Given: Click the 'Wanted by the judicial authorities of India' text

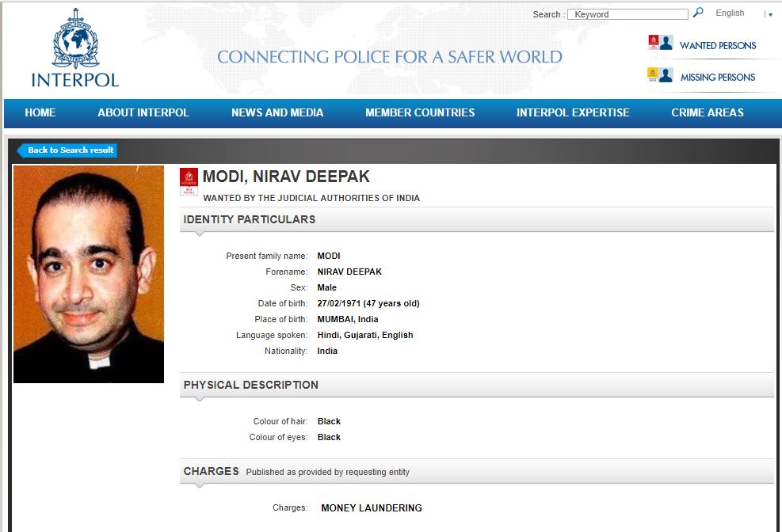Looking at the screenshot, I should pyautogui.click(x=311, y=198).
